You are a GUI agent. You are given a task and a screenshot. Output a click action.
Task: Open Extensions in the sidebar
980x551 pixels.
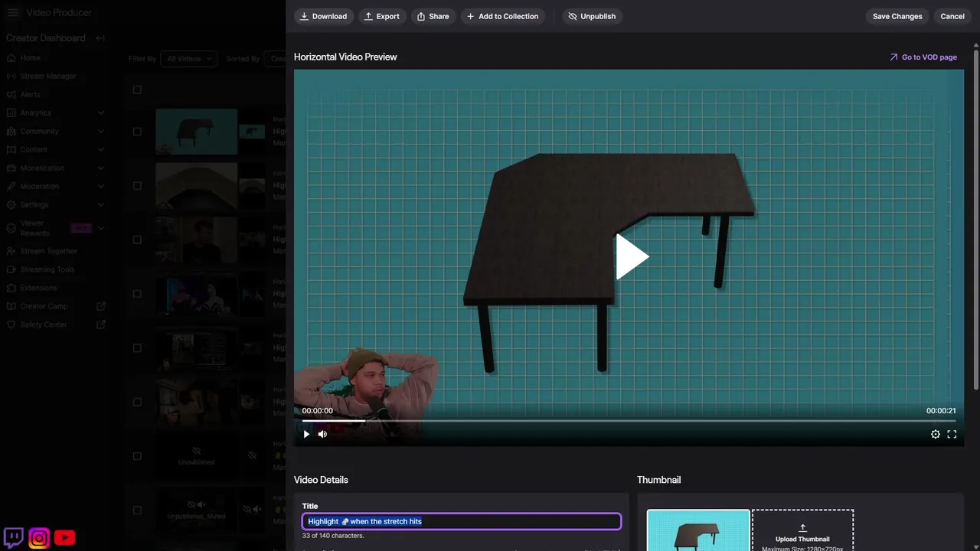coord(38,288)
